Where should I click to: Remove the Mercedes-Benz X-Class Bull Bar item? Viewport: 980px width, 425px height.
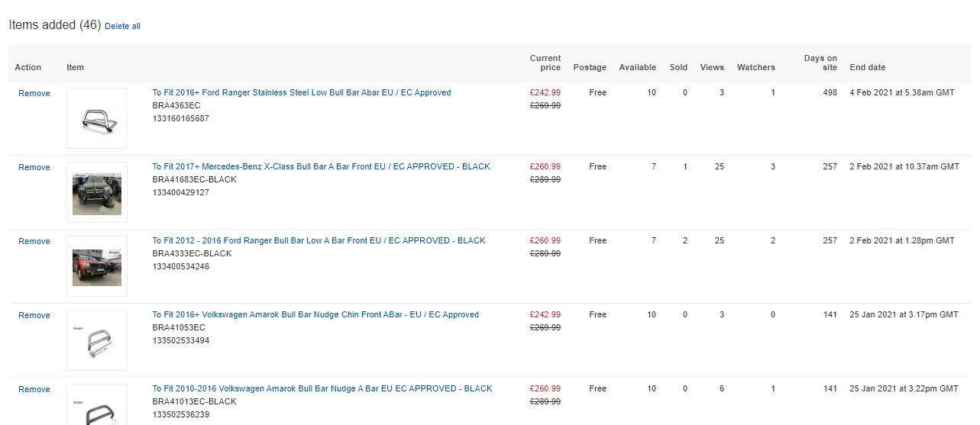pos(34,167)
